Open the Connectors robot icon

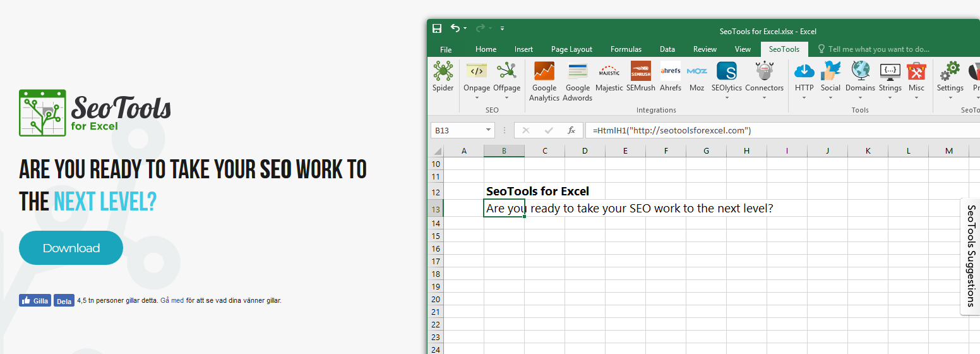tap(765, 71)
